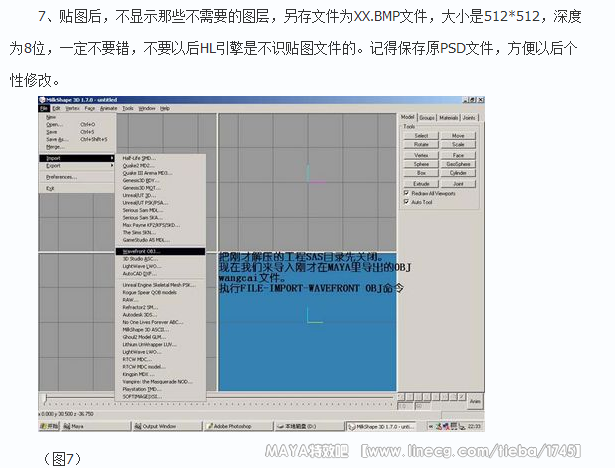The height and width of the screenshot is (468, 615).
Task: Click the animation timeline slider handle
Action: 45,398
